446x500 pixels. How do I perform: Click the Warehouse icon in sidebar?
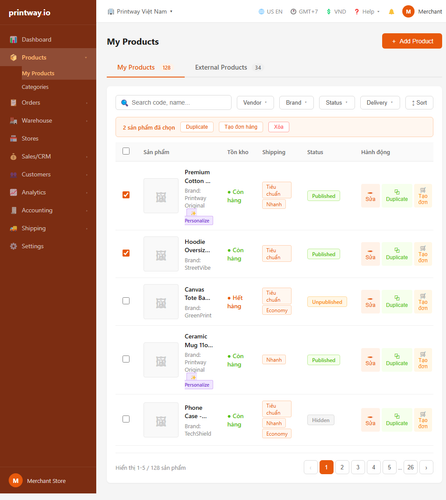[13, 121]
